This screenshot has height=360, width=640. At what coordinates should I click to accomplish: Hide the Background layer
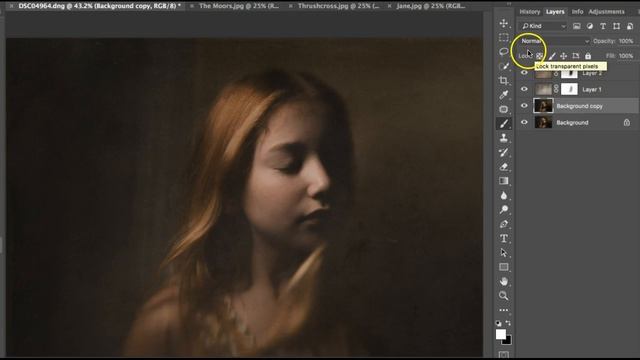click(x=524, y=122)
